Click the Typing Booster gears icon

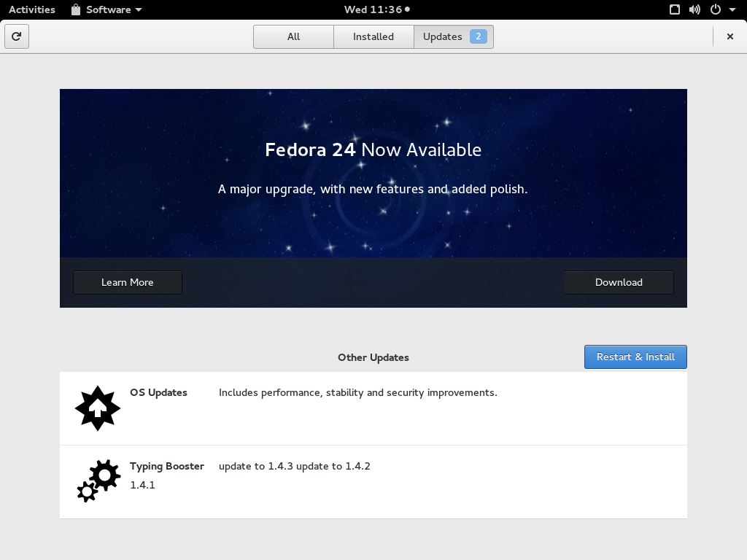pyautogui.click(x=97, y=481)
